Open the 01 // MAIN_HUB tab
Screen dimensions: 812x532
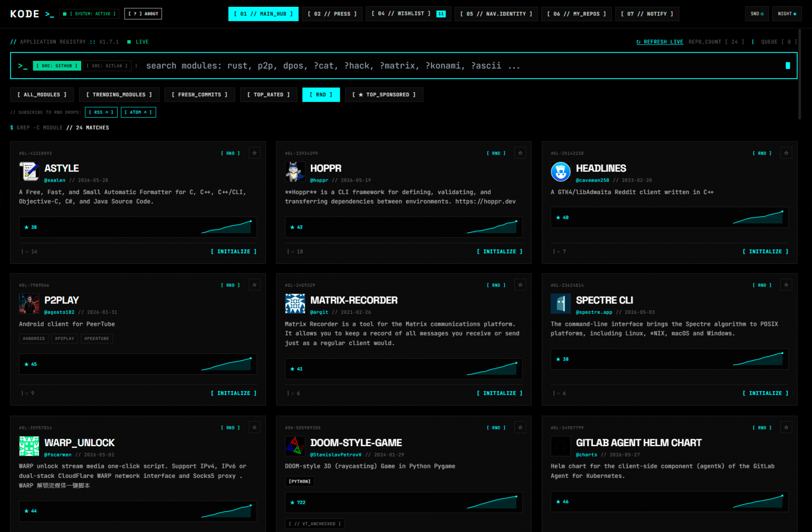(x=263, y=14)
